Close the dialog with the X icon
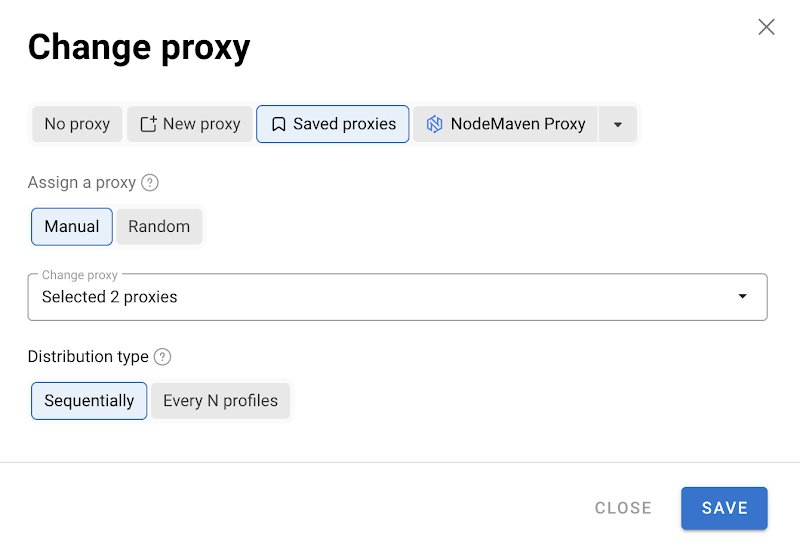Viewport: 800px width, 556px height. (x=766, y=27)
